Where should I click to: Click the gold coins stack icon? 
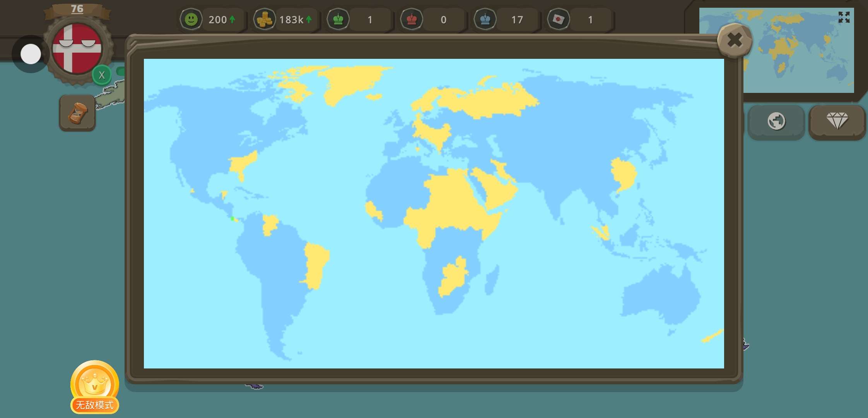pos(265,19)
